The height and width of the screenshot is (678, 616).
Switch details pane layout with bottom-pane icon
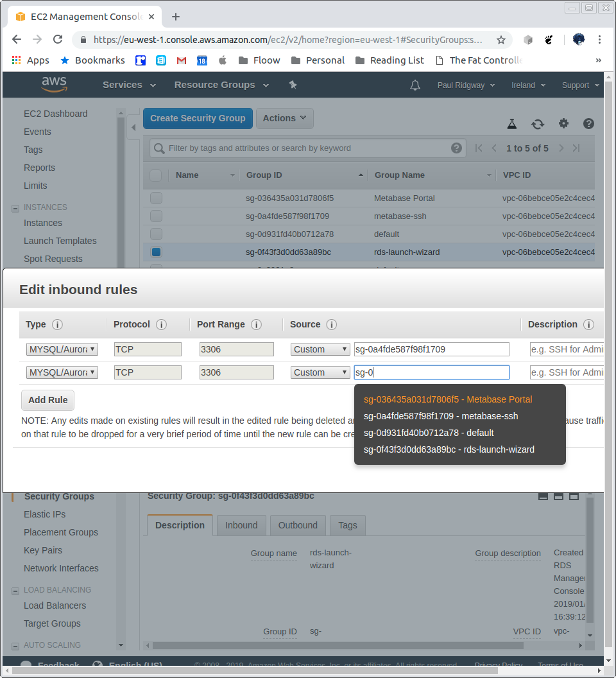click(x=558, y=496)
